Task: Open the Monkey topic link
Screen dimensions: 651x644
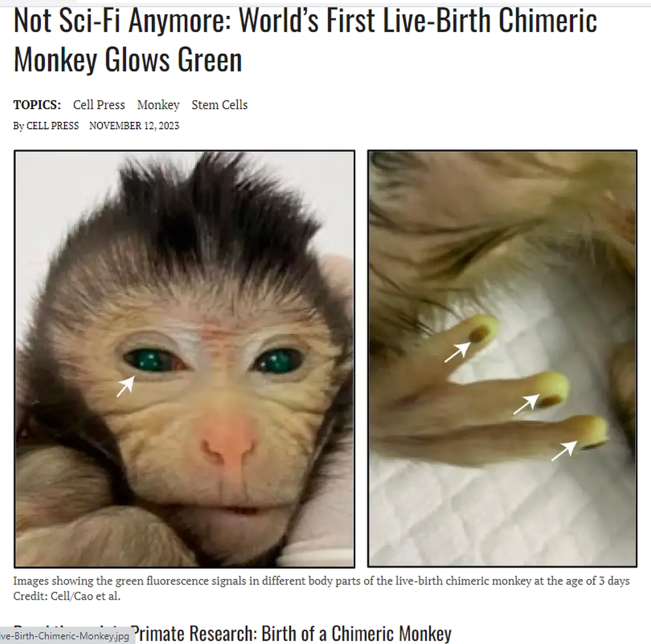Action: 158,105
